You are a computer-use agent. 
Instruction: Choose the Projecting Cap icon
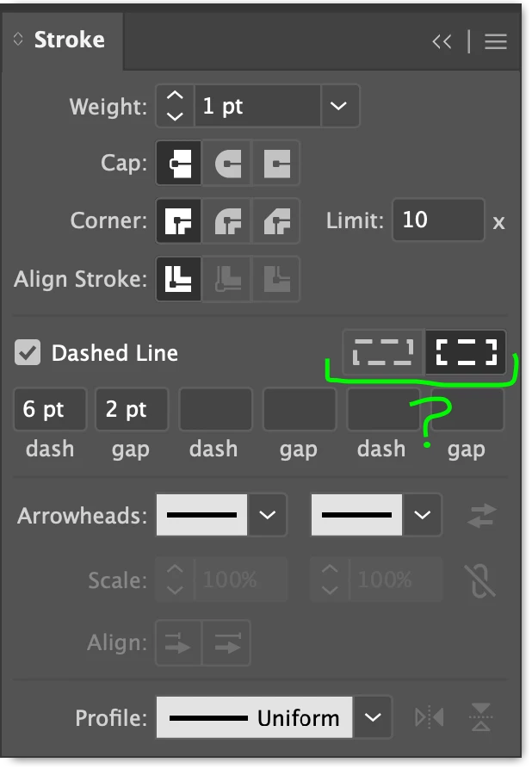pos(276,163)
